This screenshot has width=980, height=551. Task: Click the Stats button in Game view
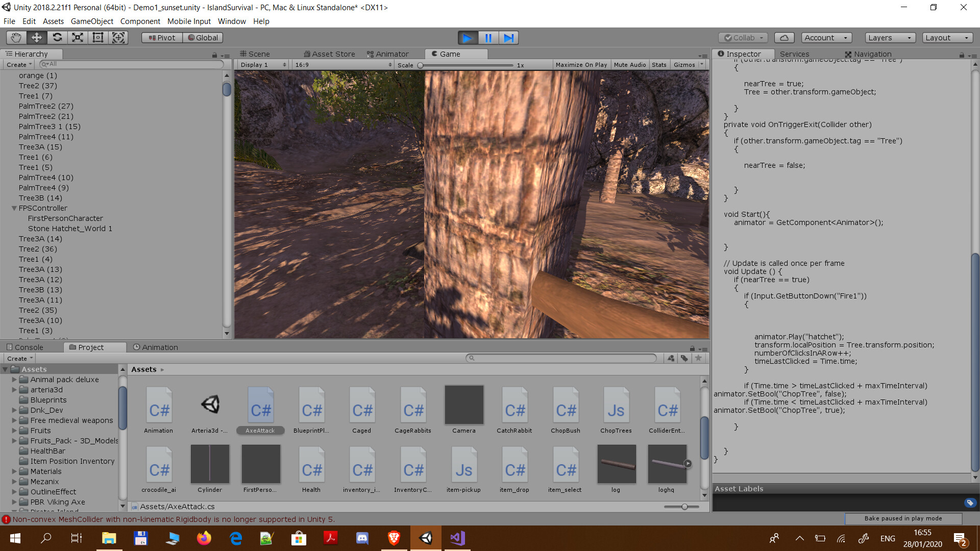658,64
